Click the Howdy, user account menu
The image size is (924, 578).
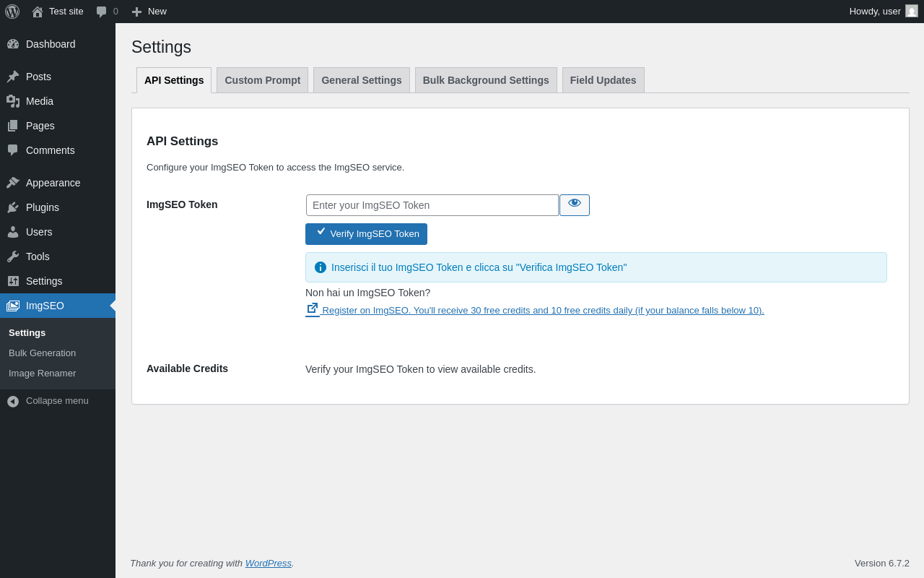coord(884,12)
